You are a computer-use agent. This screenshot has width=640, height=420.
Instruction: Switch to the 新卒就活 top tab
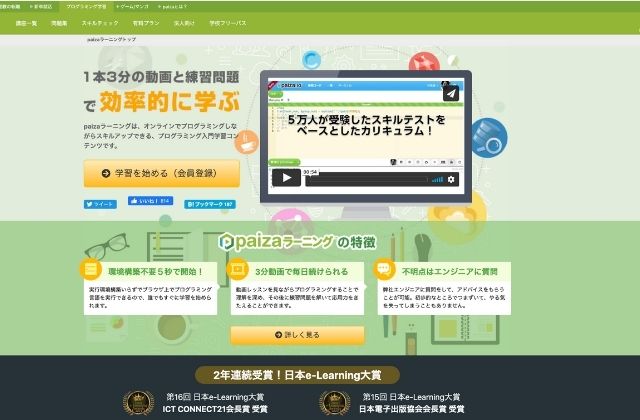(x=41, y=7)
